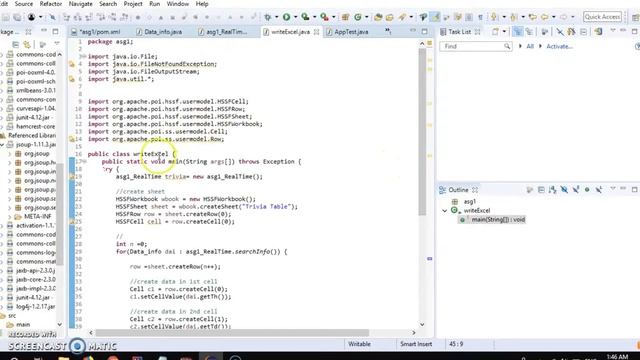Open the Window menu
The height and width of the screenshot is (360, 640).
(178, 4)
